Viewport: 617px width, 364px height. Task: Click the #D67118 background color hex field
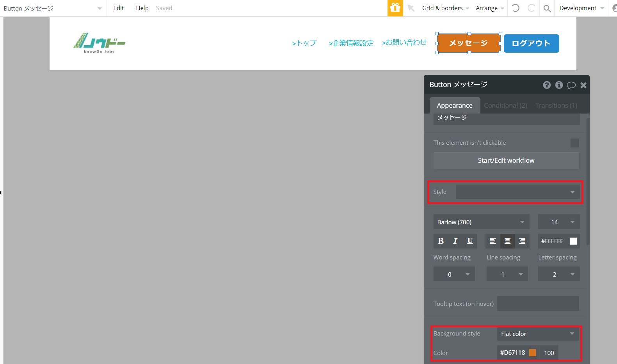coord(513,353)
